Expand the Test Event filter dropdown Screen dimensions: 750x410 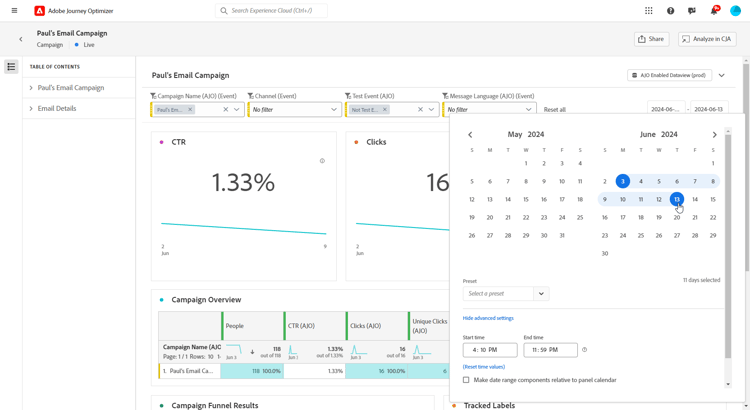[x=431, y=110]
